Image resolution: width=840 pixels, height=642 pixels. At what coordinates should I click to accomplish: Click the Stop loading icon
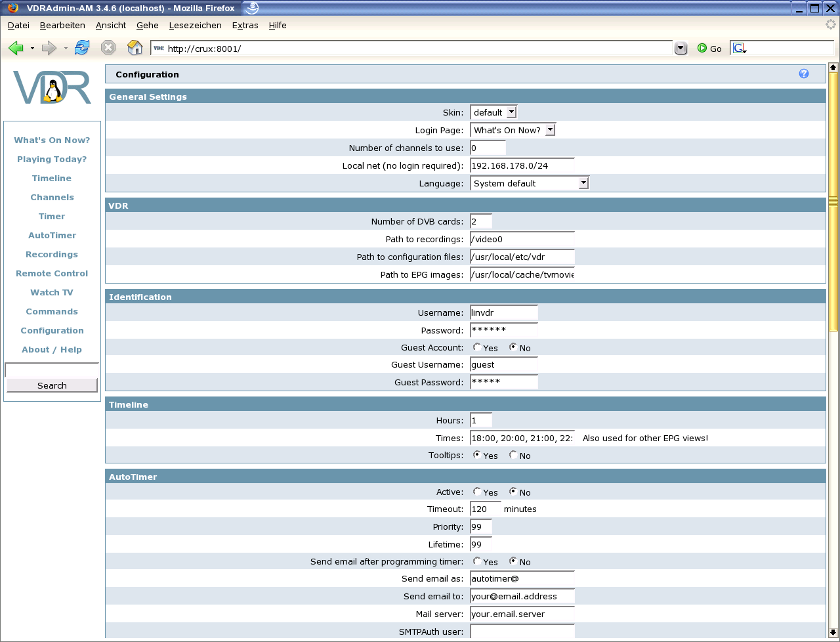coord(108,48)
